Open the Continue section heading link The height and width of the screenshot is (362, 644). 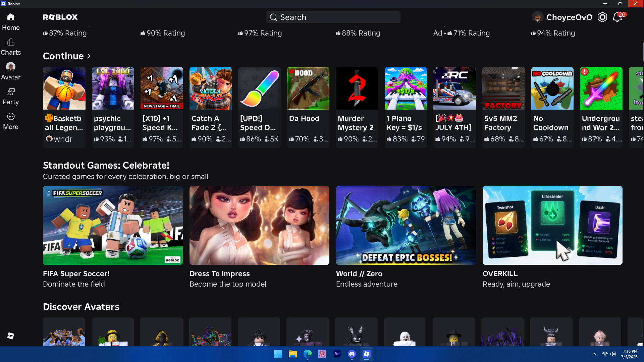[x=63, y=56]
